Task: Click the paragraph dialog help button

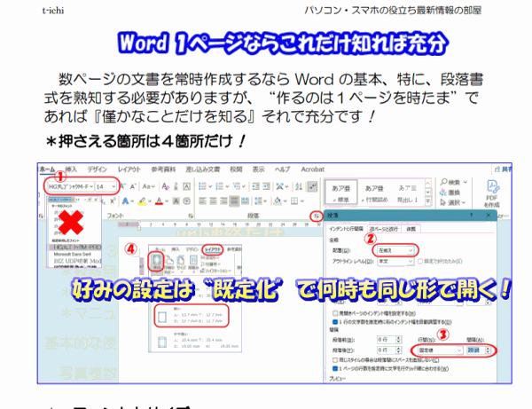Action: point(471,216)
